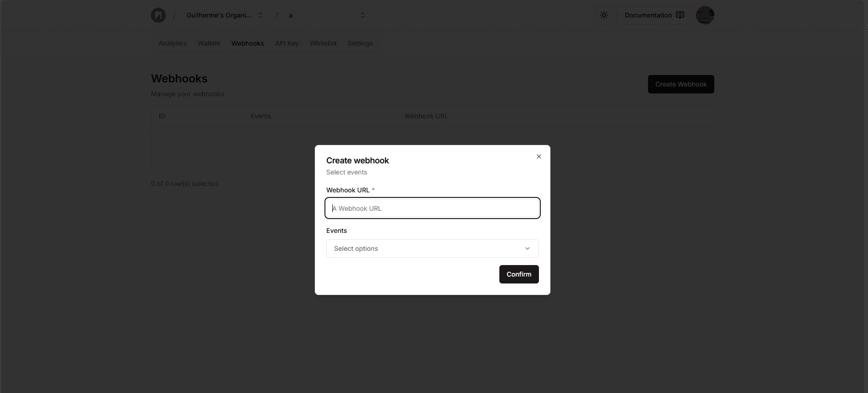This screenshot has width=868, height=393.
Task: Select the Webhooks tab
Action: 248,43
